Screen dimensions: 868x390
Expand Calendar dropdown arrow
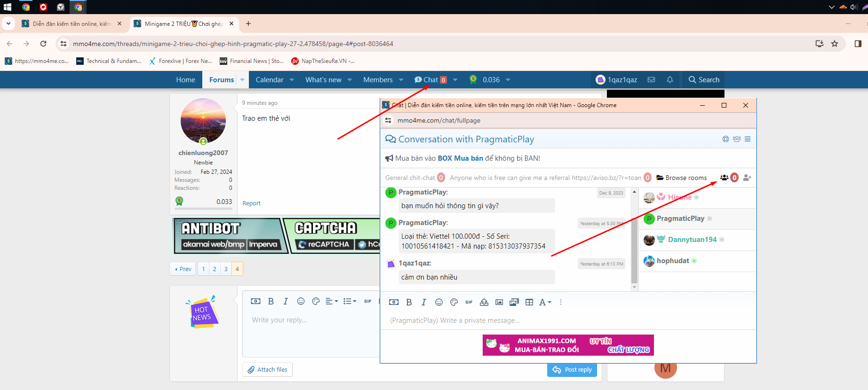(x=292, y=80)
